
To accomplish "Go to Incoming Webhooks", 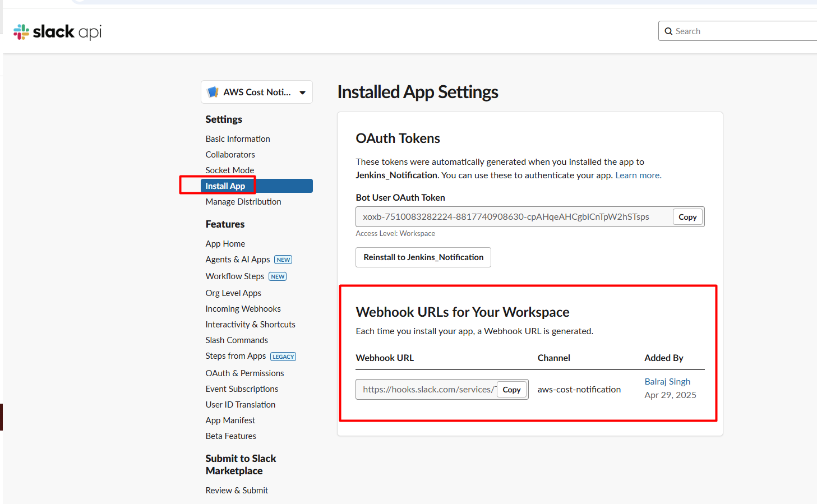I will [243, 309].
